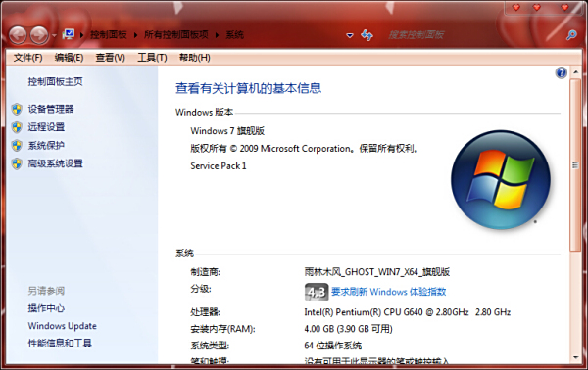The height and width of the screenshot is (370, 588).
Task: Refresh the page using the refresh icon
Action: 367,35
